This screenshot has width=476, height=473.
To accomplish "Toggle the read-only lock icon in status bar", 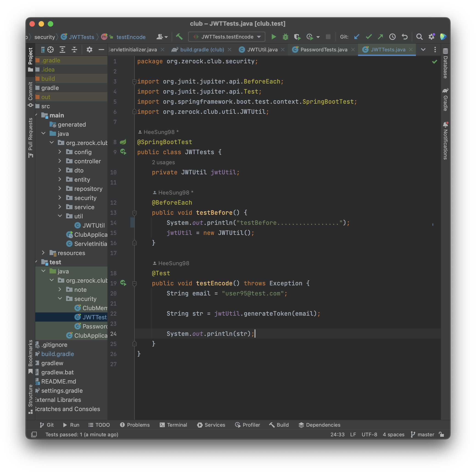I will point(441,435).
